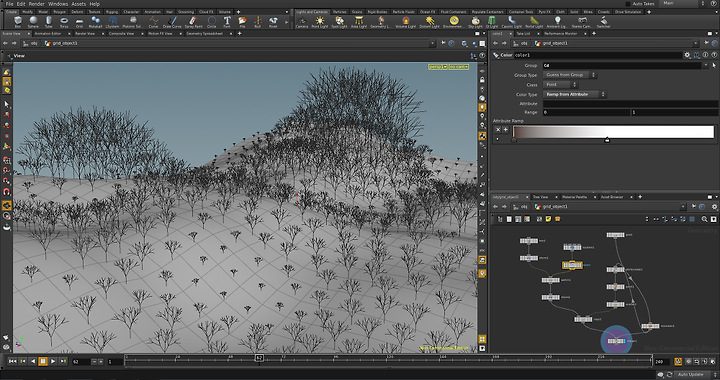720x380 pixels.
Task: Select the Platonic Solids shelf tool
Action: [x=133, y=22]
